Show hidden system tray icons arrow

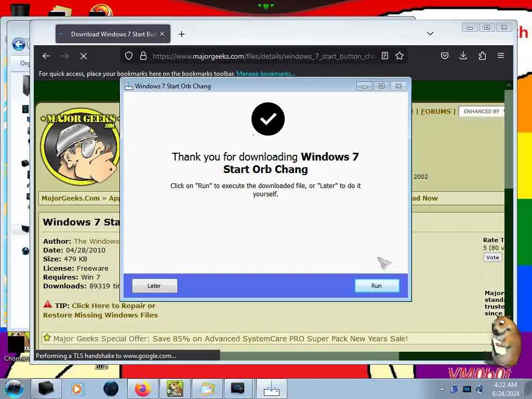442,389
